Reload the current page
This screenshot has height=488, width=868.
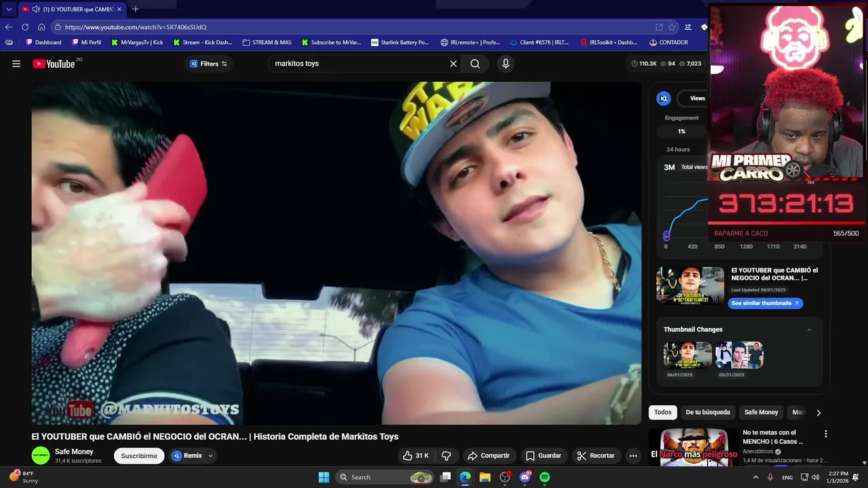point(25,27)
